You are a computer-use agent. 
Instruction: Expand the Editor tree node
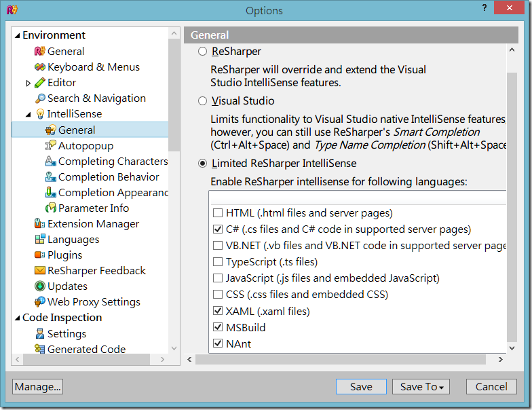pos(28,83)
